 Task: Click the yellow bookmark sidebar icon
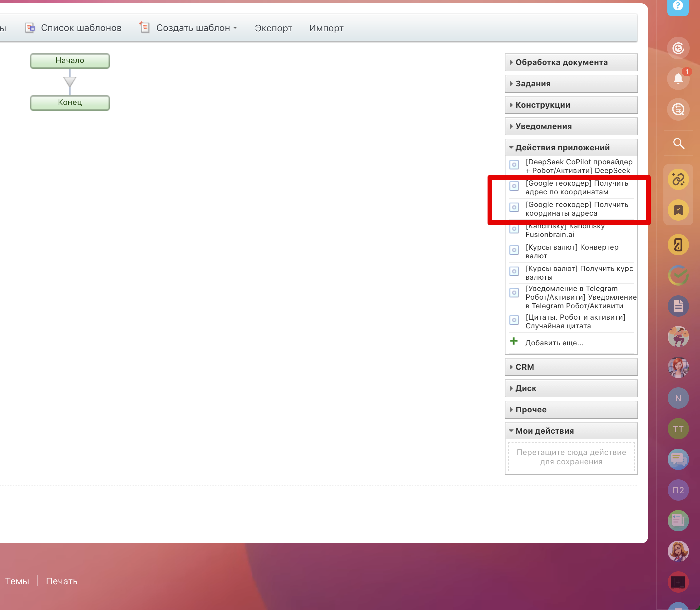[x=678, y=210]
